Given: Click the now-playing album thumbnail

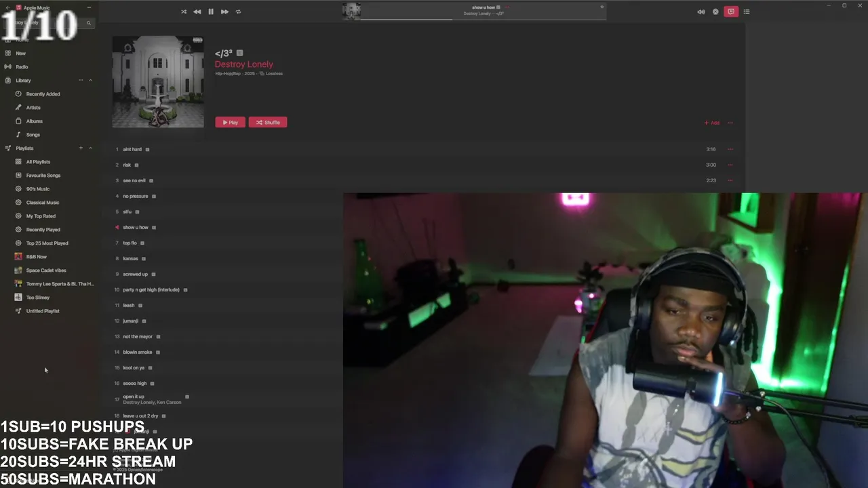Looking at the screenshot, I should point(351,11).
